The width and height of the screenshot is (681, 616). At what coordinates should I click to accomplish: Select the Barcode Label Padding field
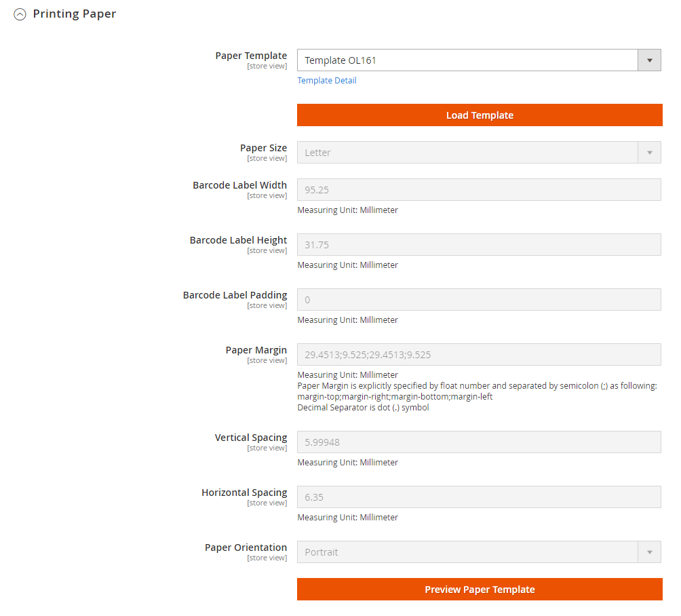[x=479, y=300]
